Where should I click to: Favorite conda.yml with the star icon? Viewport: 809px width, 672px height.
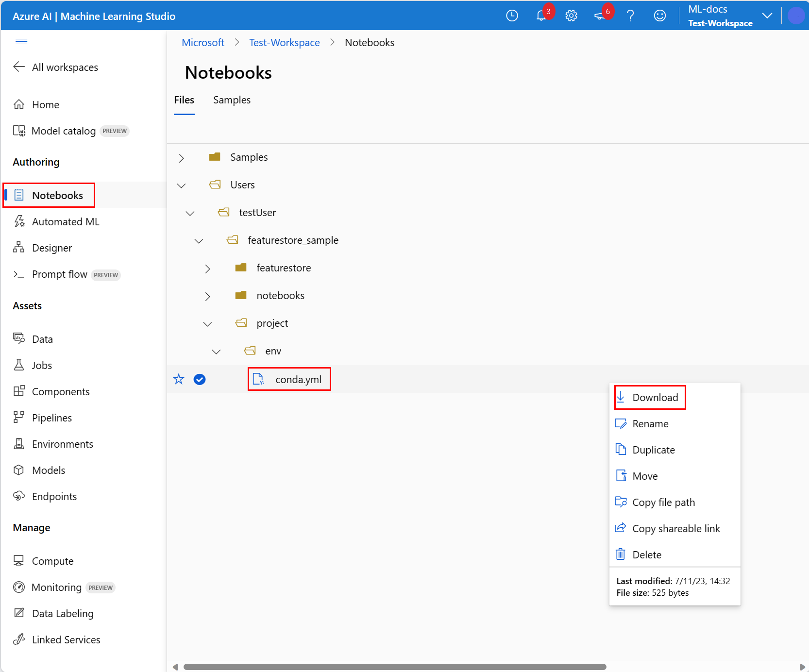[x=179, y=379]
